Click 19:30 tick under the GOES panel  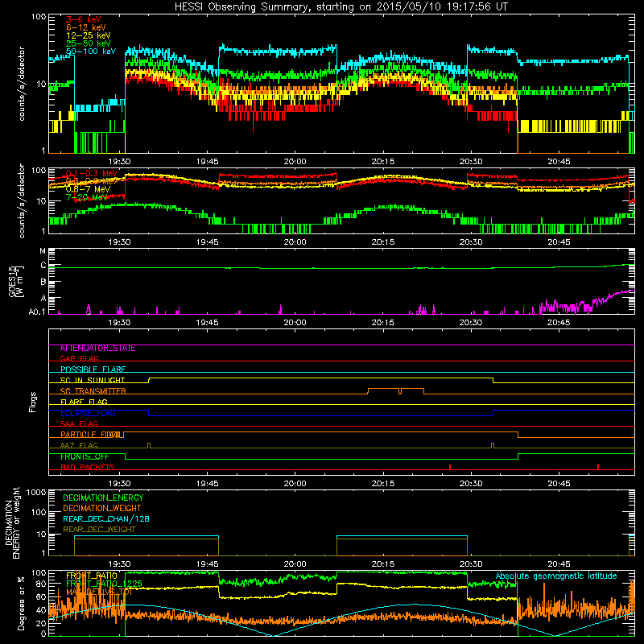119,323
